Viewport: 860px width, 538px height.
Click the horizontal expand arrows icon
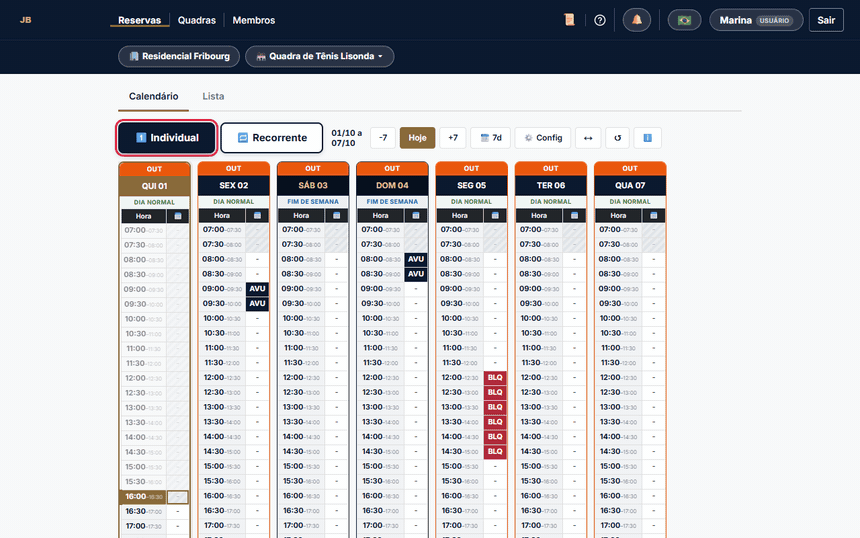[588, 138]
